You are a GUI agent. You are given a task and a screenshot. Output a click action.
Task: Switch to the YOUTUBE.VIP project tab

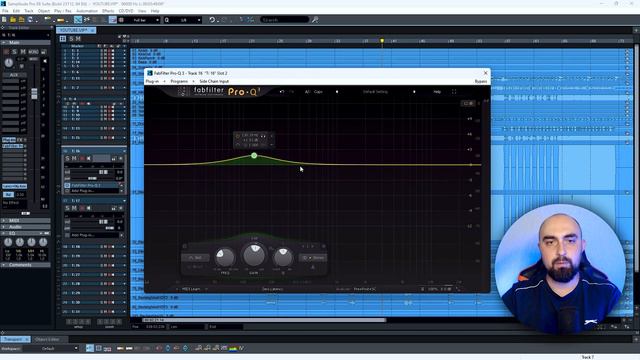click(76, 30)
